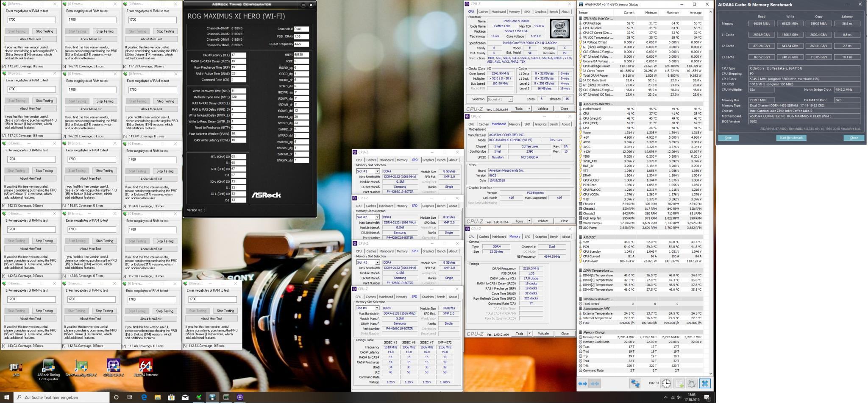
Task: Open Memory tab in CPU-Z Slot #1 window
Action: click(402, 160)
